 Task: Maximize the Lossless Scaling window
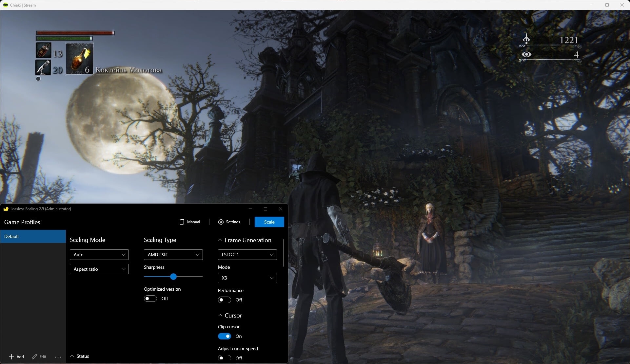point(266,209)
